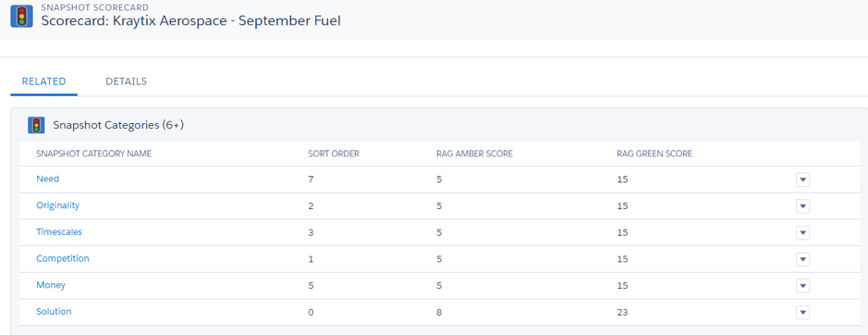868x335 pixels.
Task: Open the Snapshot Categories (6+) related list title
Action: [118, 125]
